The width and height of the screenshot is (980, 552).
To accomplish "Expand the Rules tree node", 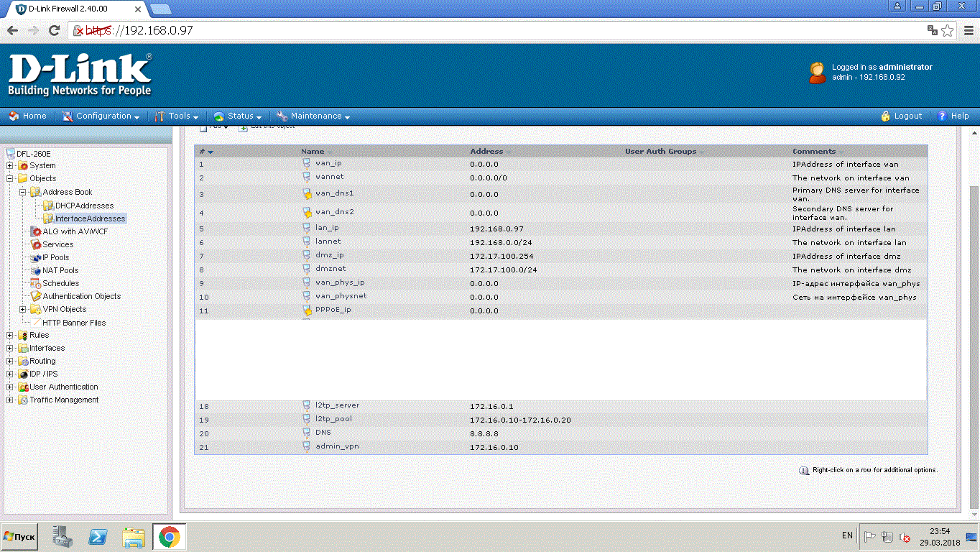I will click(x=10, y=335).
